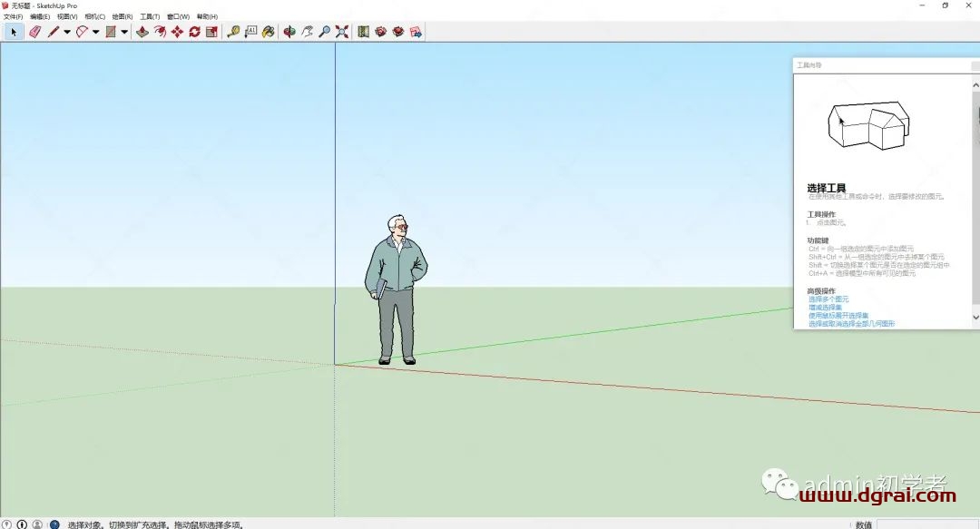The height and width of the screenshot is (529, 980).
Task: Click the Zoom Extents tool
Action: pos(342,32)
